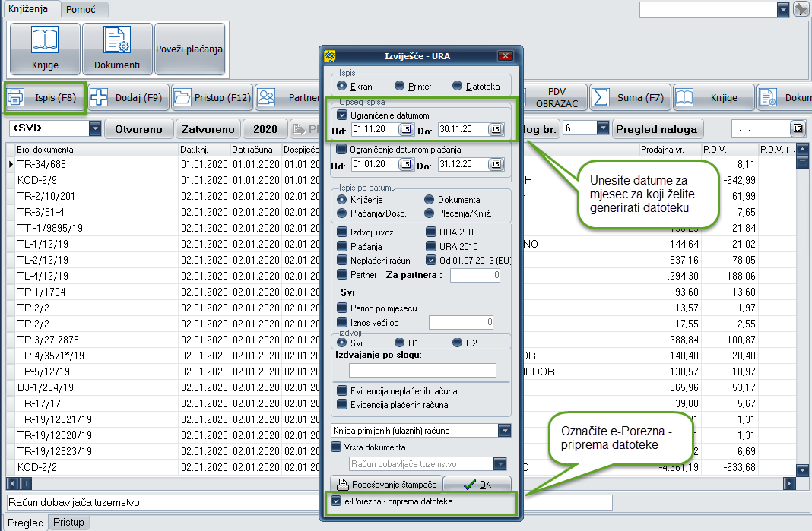This screenshot has height=531, width=812.
Task: Open the Pristup (F12) folder icon
Action: tap(182, 98)
